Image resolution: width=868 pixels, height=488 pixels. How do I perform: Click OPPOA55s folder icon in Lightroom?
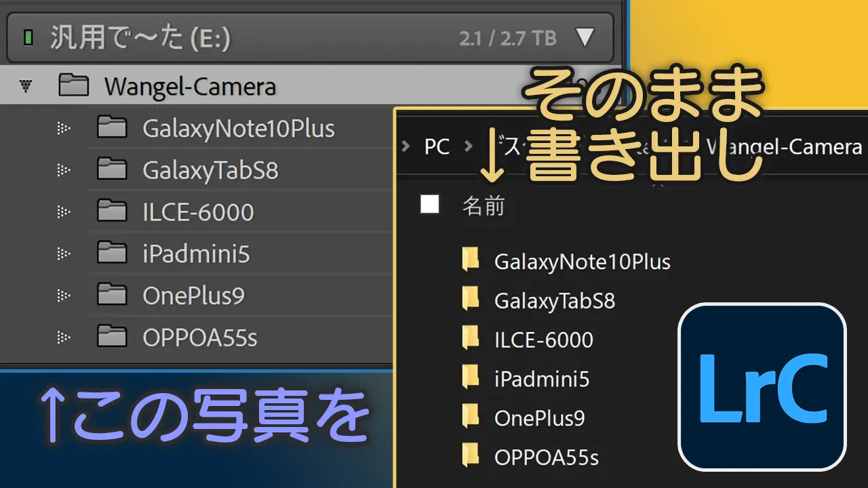click(x=112, y=335)
